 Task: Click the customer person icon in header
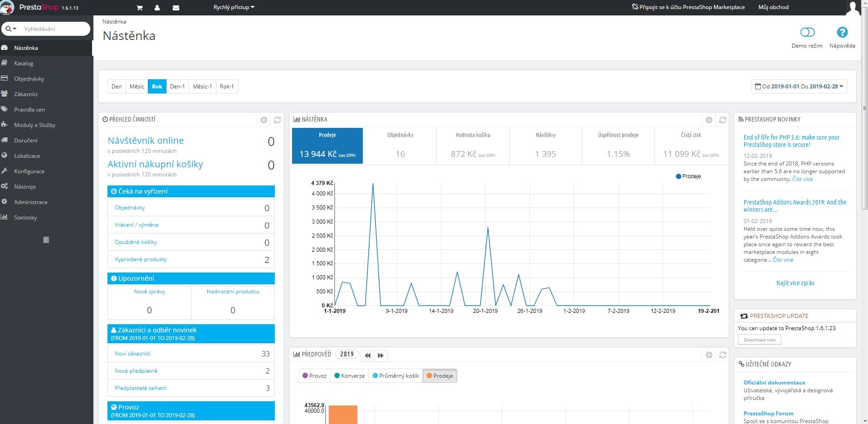(x=157, y=8)
